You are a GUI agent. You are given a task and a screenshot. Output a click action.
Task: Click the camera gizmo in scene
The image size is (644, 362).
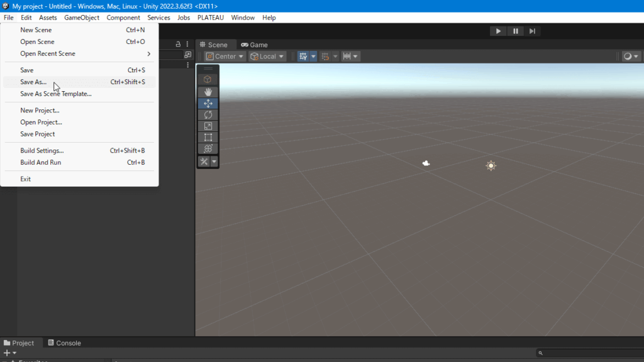tap(426, 163)
